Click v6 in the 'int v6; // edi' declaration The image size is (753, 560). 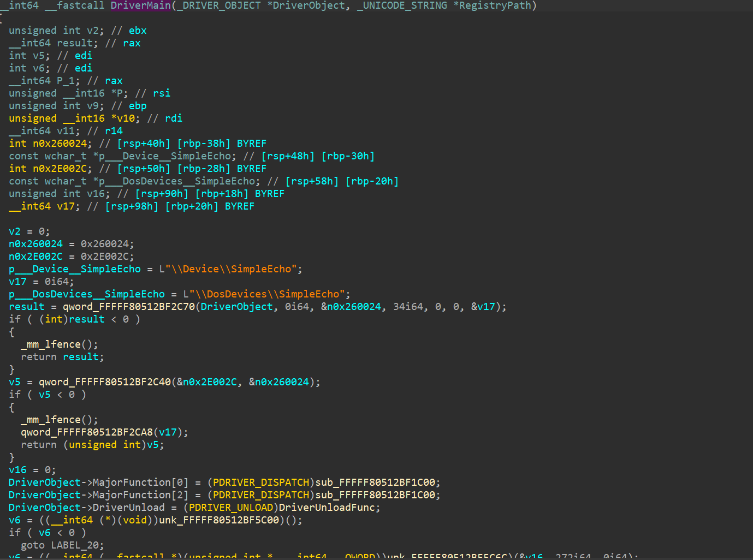pos(39,68)
